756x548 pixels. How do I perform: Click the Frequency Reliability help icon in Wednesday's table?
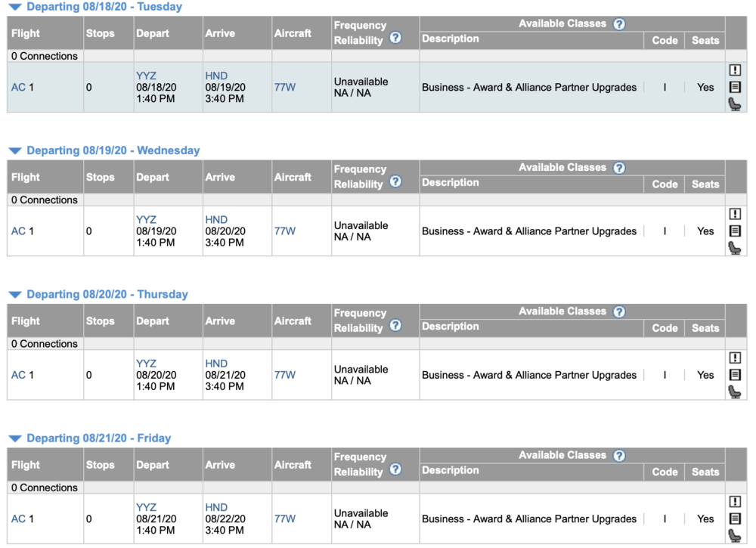coord(395,182)
